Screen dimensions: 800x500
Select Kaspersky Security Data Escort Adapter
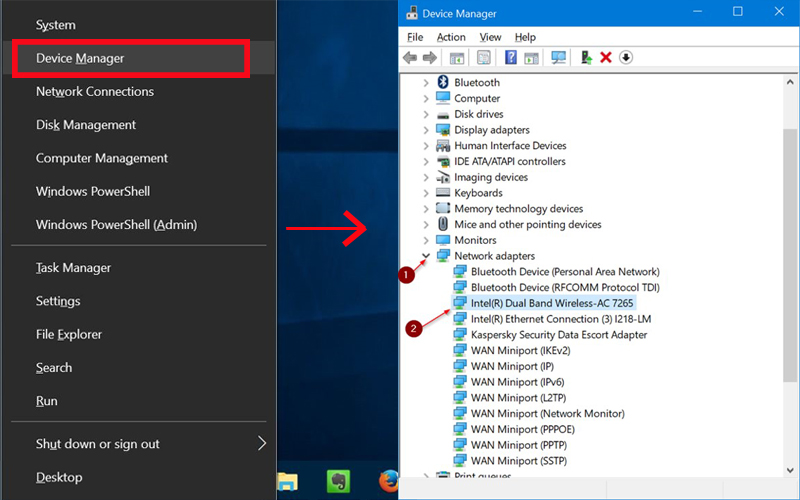point(559,335)
